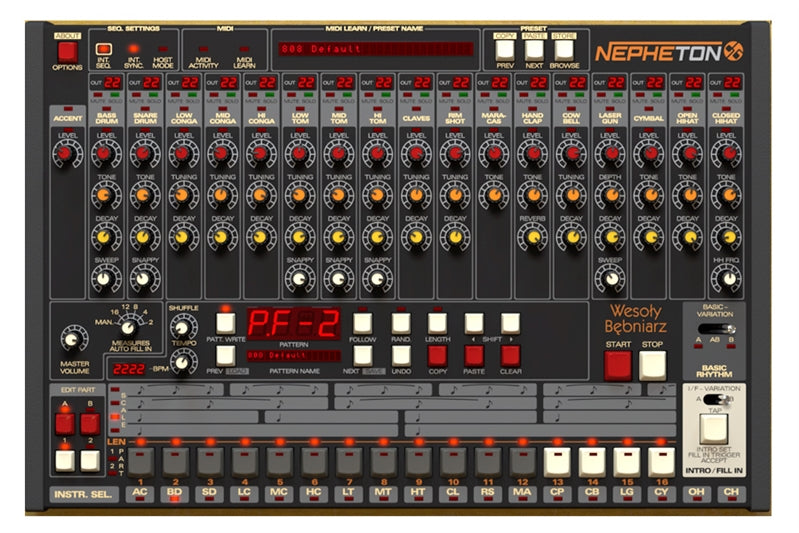This screenshot has height=533, width=799.
Task: Select edit part A red button
Action: (x=65, y=422)
